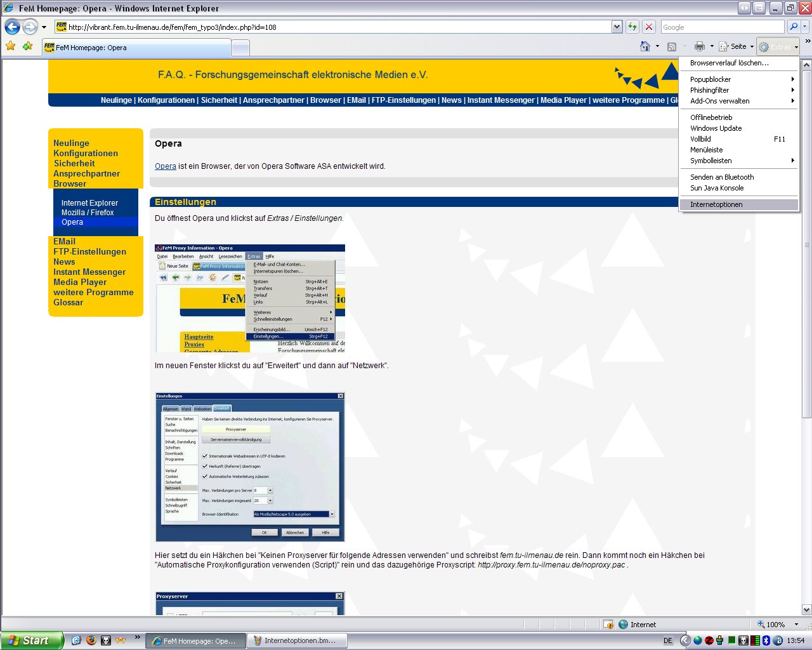Click the popup blocked status bar icon
This screenshot has height=650, width=812.
tap(608, 625)
